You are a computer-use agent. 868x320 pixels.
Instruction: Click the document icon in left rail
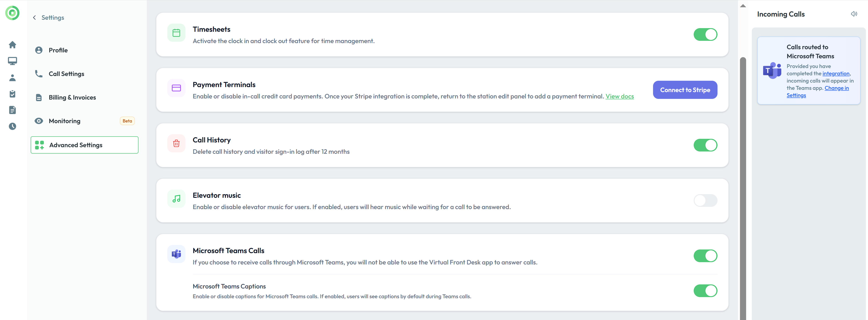coord(12,110)
